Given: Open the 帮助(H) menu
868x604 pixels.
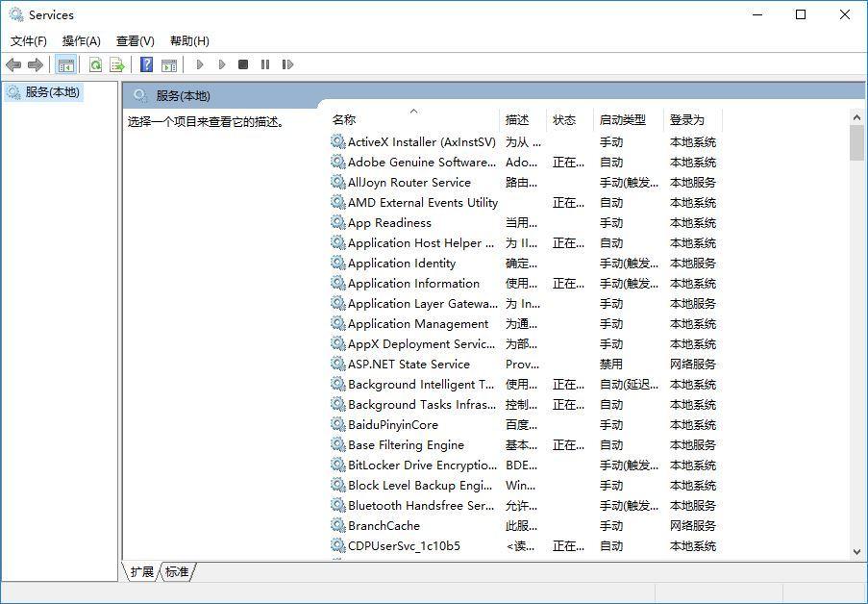Looking at the screenshot, I should click(x=189, y=41).
